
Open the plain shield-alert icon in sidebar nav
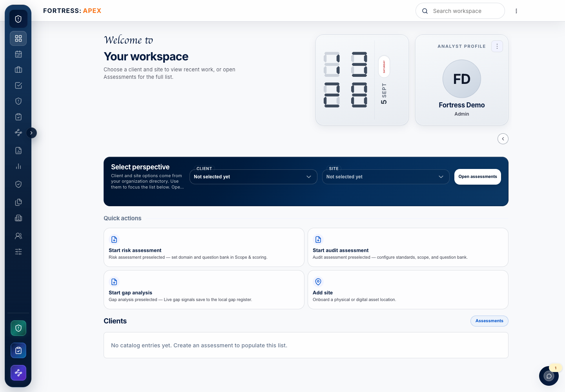pos(18,101)
